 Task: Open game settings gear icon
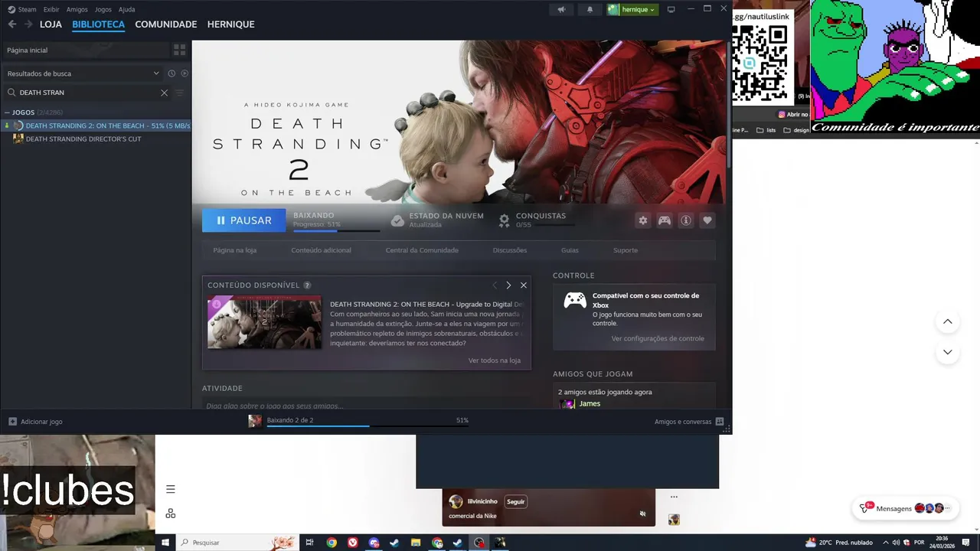[643, 220]
